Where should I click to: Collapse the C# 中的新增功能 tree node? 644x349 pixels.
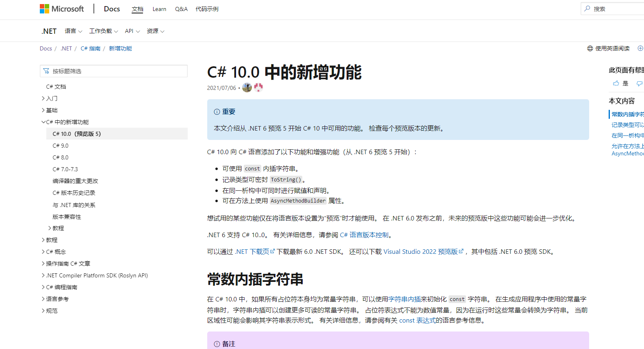pos(43,122)
